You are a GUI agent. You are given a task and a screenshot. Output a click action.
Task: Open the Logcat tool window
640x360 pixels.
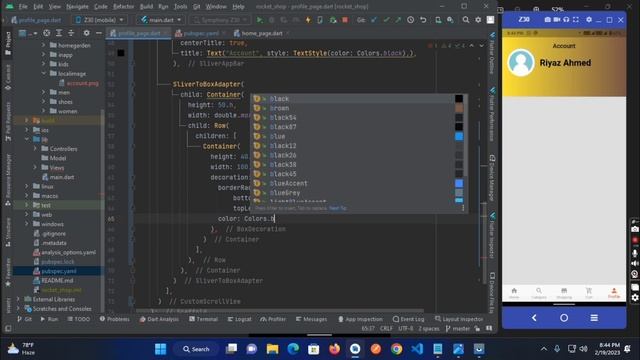[x=240, y=319]
